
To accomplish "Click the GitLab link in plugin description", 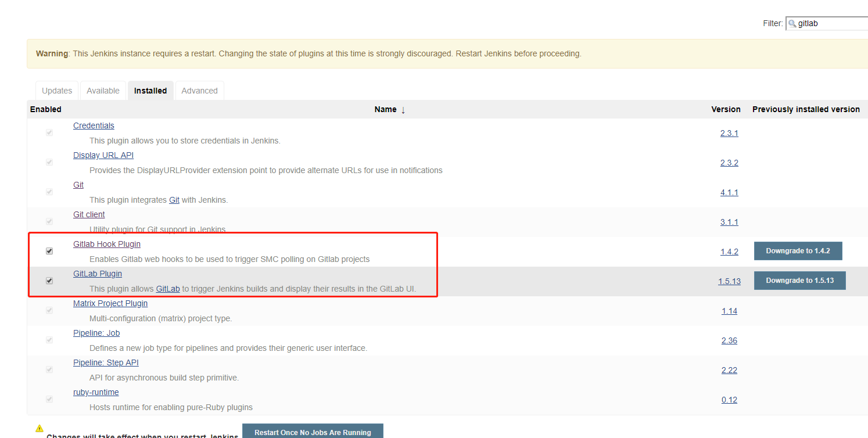I will [168, 289].
